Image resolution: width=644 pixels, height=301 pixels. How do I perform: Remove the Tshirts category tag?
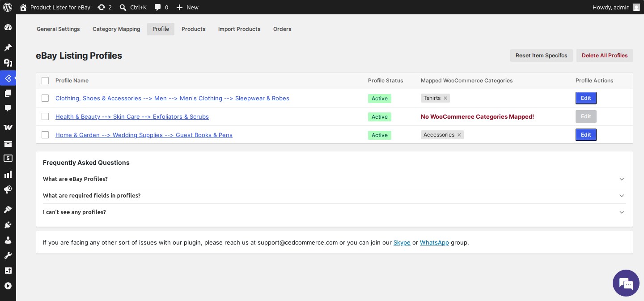(445, 98)
